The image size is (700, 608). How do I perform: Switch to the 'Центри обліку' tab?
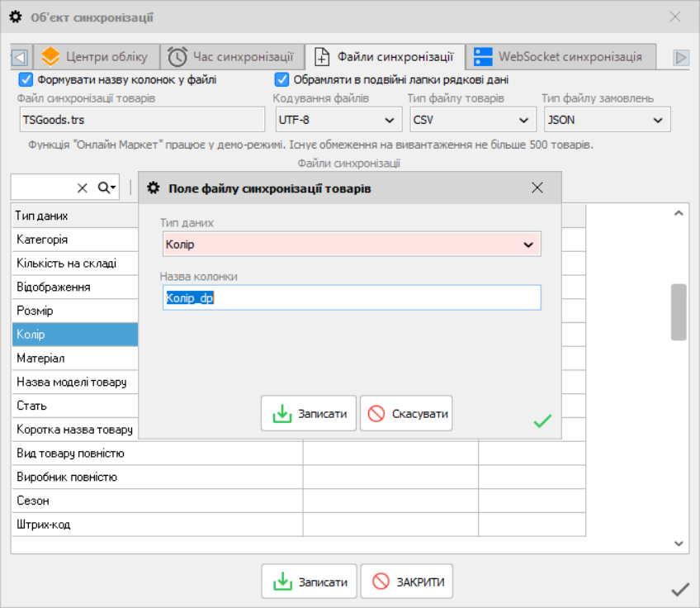[x=97, y=57]
